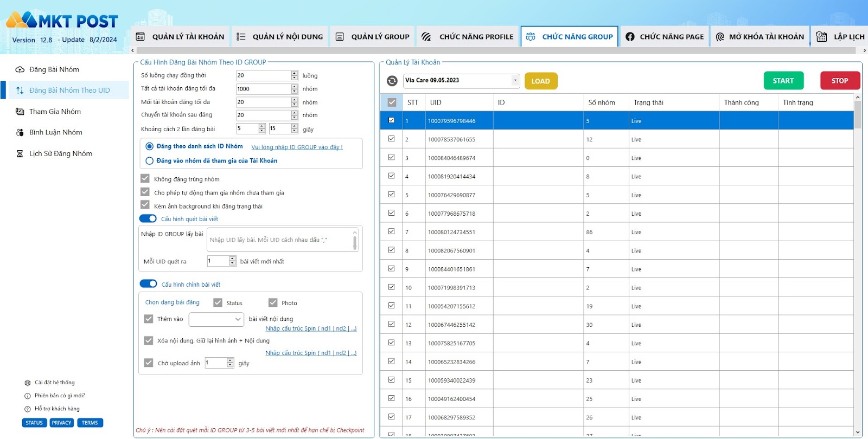Click the Quản Lý Group tab icon
868x439 pixels.
340,37
